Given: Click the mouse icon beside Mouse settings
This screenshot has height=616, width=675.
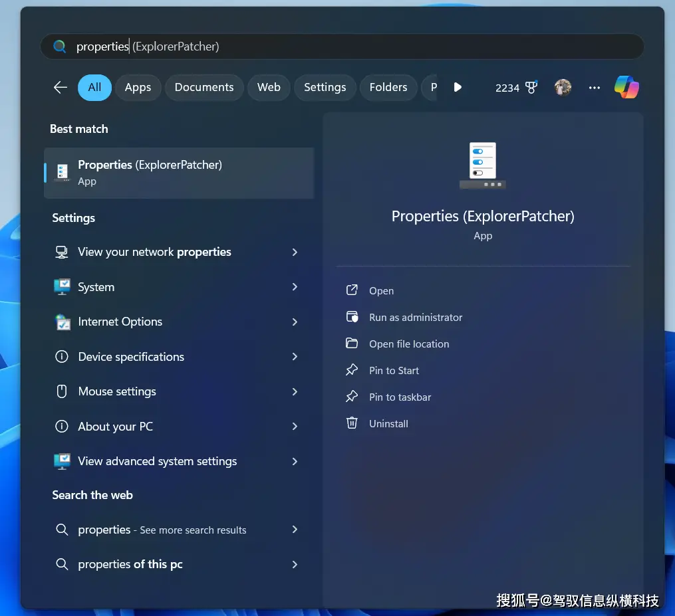Looking at the screenshot, I should pyautogui.click(x=62, y=391).
